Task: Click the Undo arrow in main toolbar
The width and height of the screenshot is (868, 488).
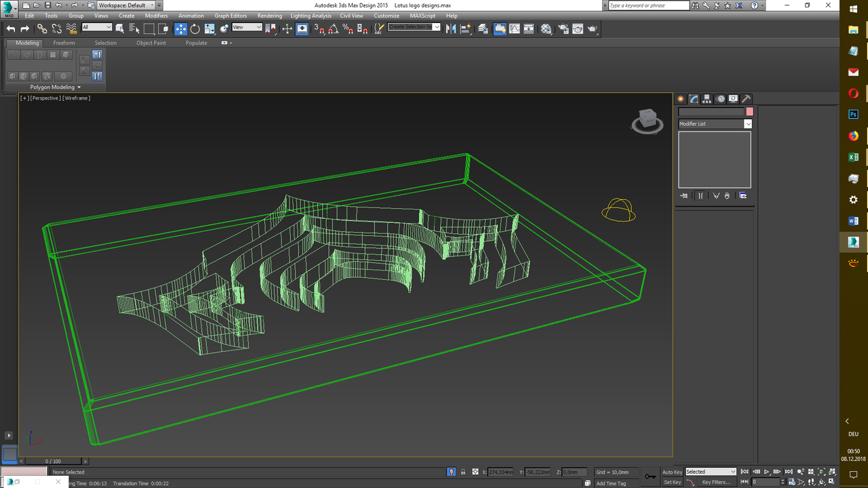Action: [11, 28]
